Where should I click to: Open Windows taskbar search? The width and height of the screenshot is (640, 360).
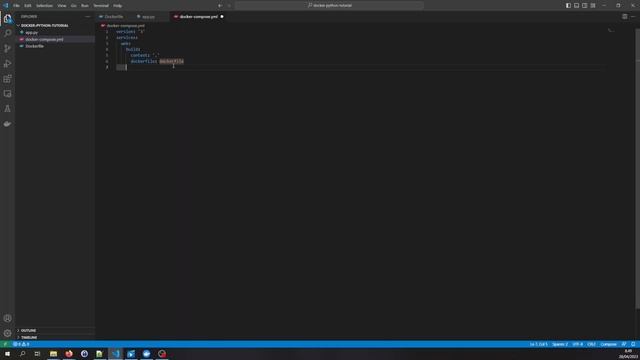point(22,354)
